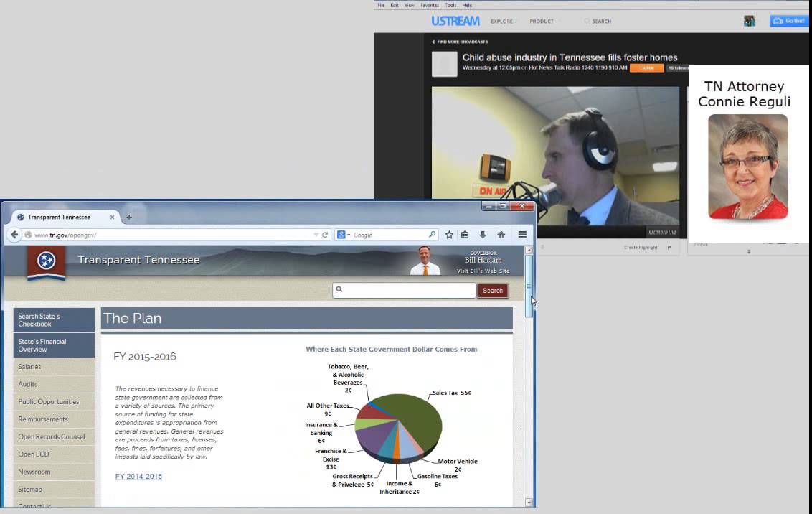The image size is (812, 514).
Task: Open the PRODUCT menu on Ustream
Action: 542,22
